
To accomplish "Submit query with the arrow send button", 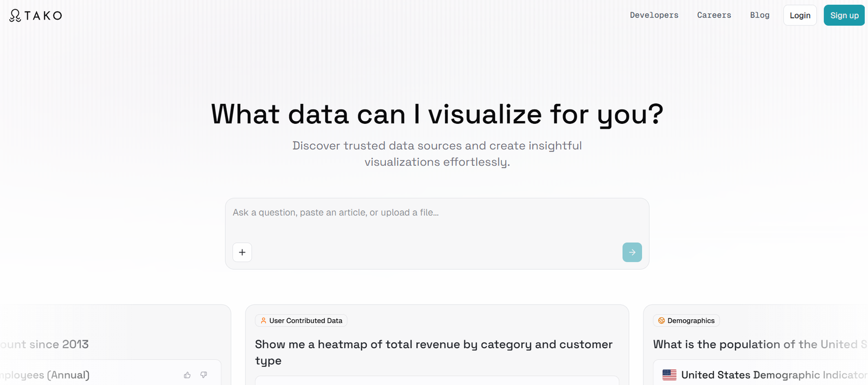I will pos(632,253).
